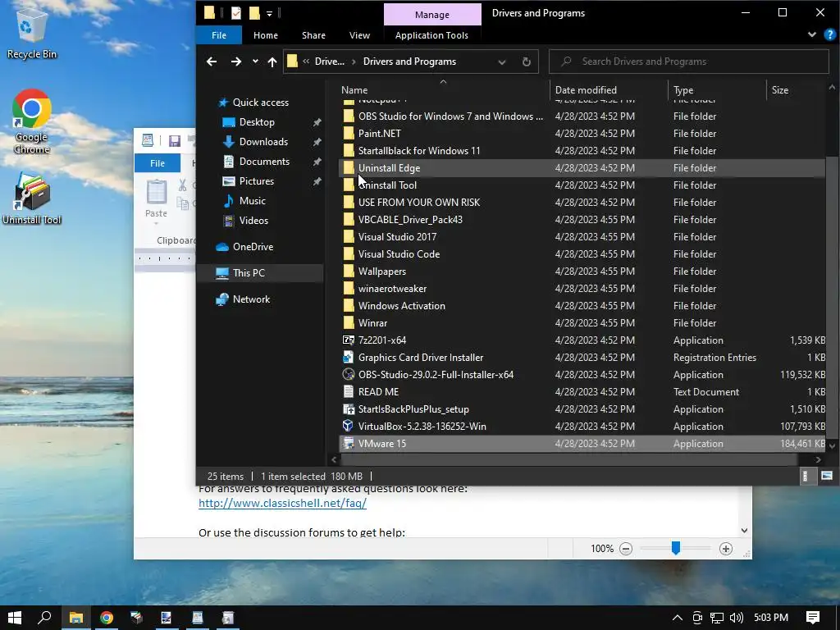Go forward in File Explorer

click(235, 62)
